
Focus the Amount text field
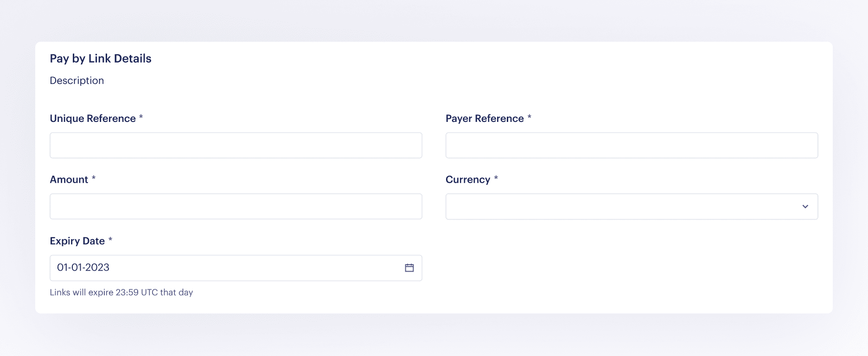[236, 206]
